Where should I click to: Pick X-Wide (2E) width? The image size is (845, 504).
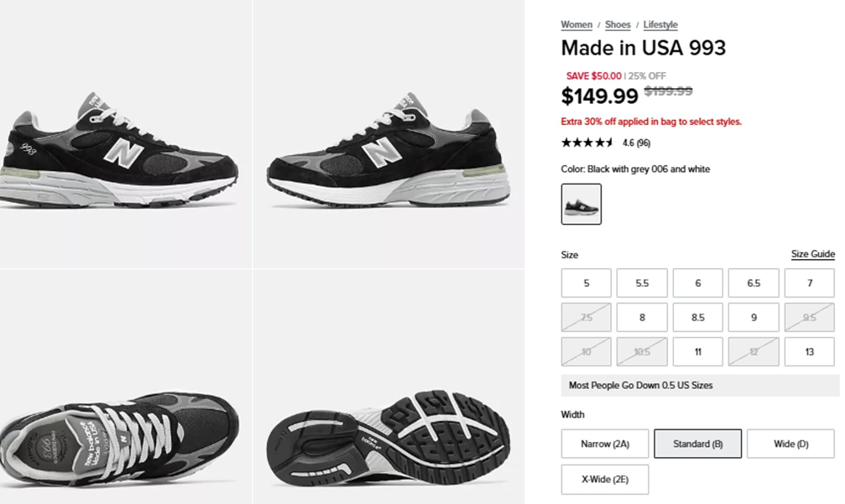pos(605,479)
